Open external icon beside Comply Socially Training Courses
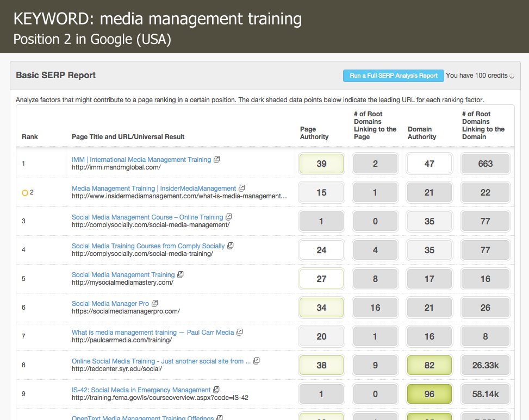The image size is (529, 420). pyautogui.click(x=231, y=246)
